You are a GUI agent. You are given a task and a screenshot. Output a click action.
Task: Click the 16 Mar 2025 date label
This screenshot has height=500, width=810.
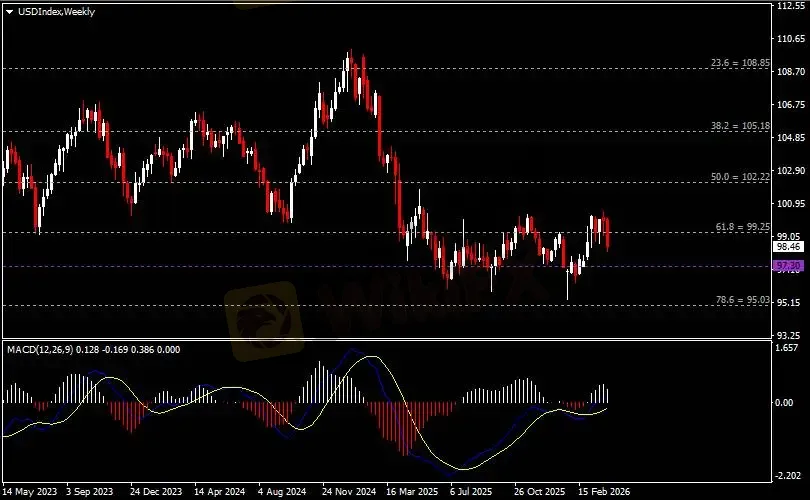pyautogui.click(x=412, y=491)
